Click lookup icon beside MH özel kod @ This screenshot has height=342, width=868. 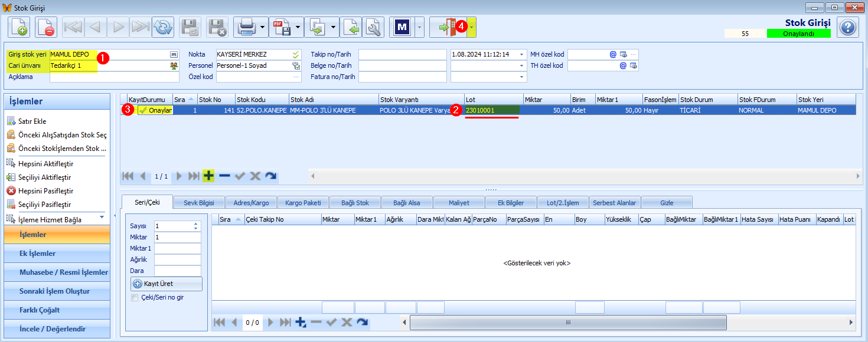coord(623,54)
